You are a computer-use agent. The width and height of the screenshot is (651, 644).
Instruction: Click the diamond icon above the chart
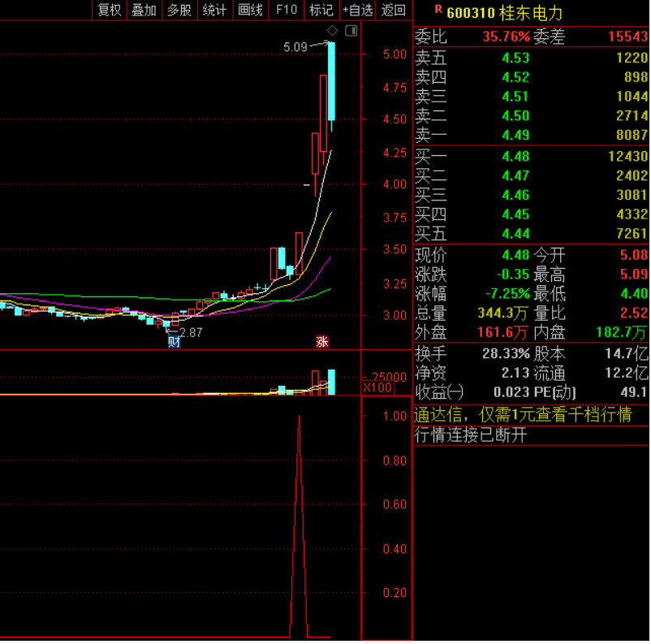[331, 31]
